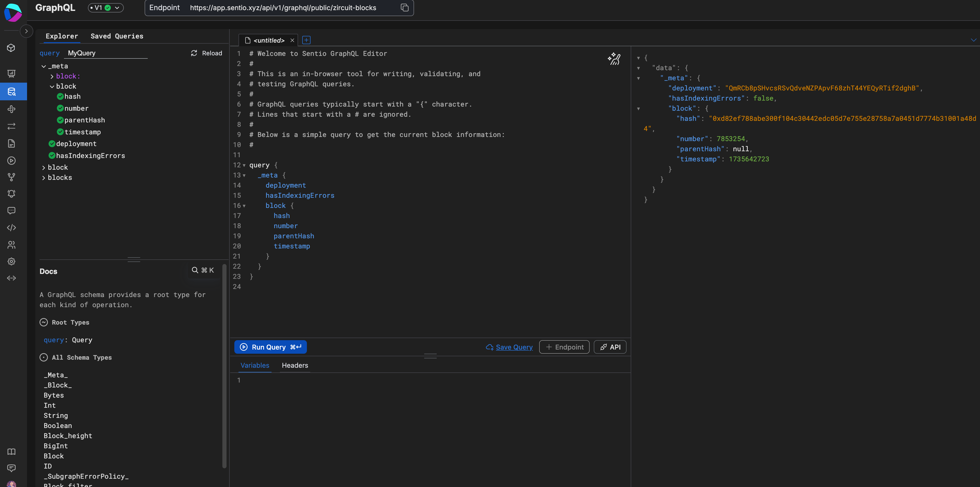
Task: Click the Save Query link
Action: coord(514,347)
